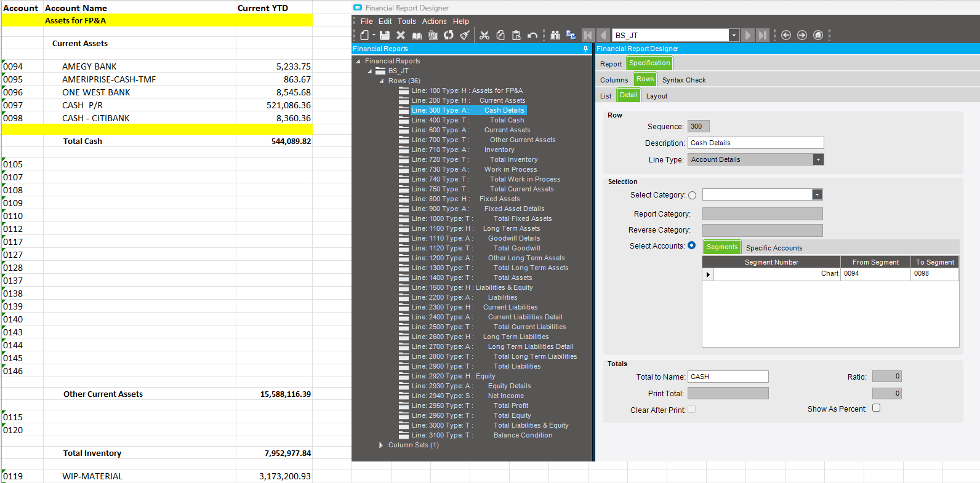Go to last record arrow

click(763, 35)
